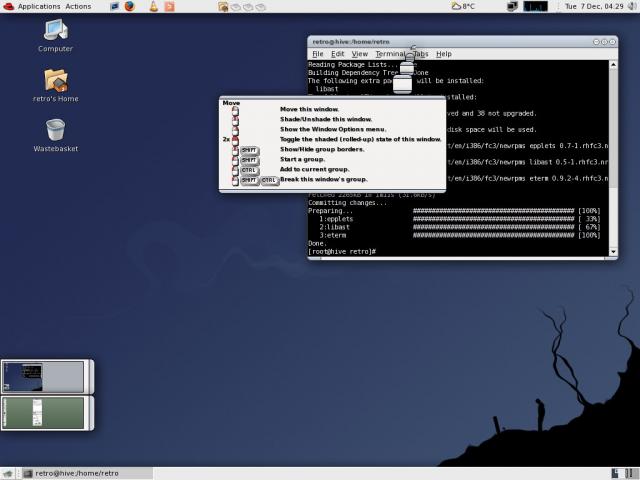Click 'Shade/Unshade this window.' text
Screen dimensions: 640x480
coord(326,119)
